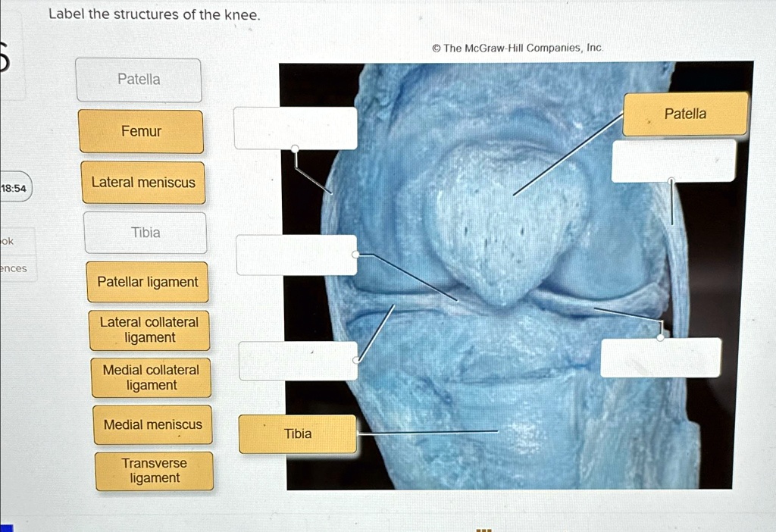Click the grayed-out Tibia word bank item
This screenshot has height=532, width=776.
click(145, 232)
